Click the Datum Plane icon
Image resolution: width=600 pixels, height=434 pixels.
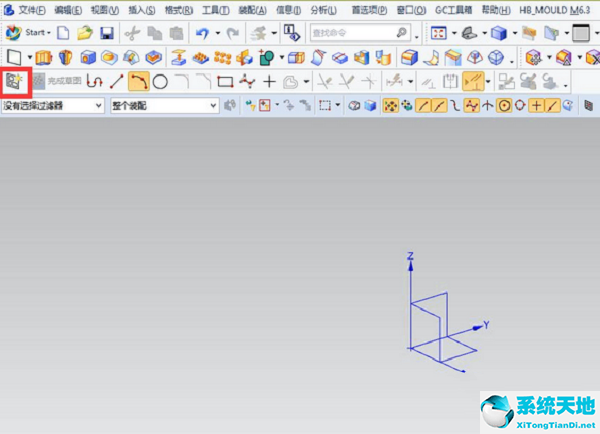(x=14, y=58)
